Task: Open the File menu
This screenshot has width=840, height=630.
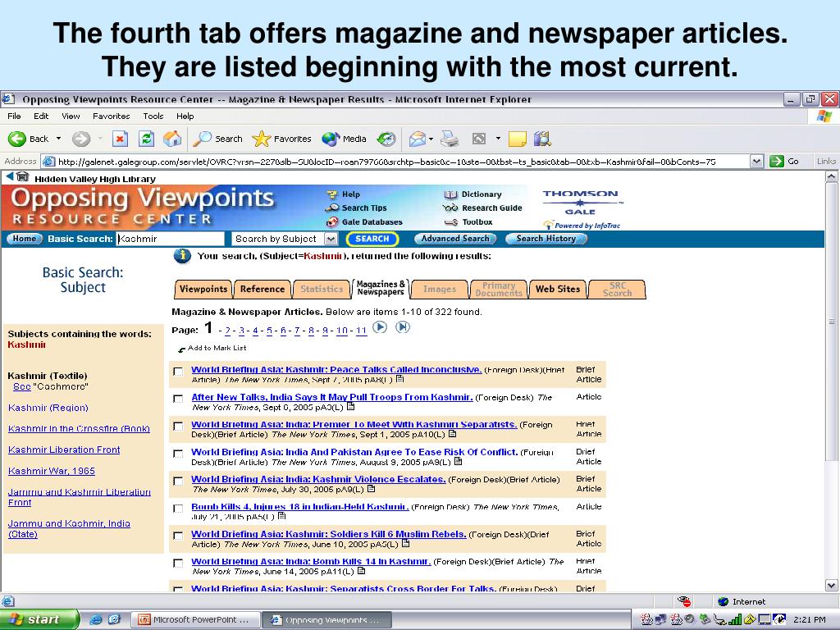Action: coord(15,116)
